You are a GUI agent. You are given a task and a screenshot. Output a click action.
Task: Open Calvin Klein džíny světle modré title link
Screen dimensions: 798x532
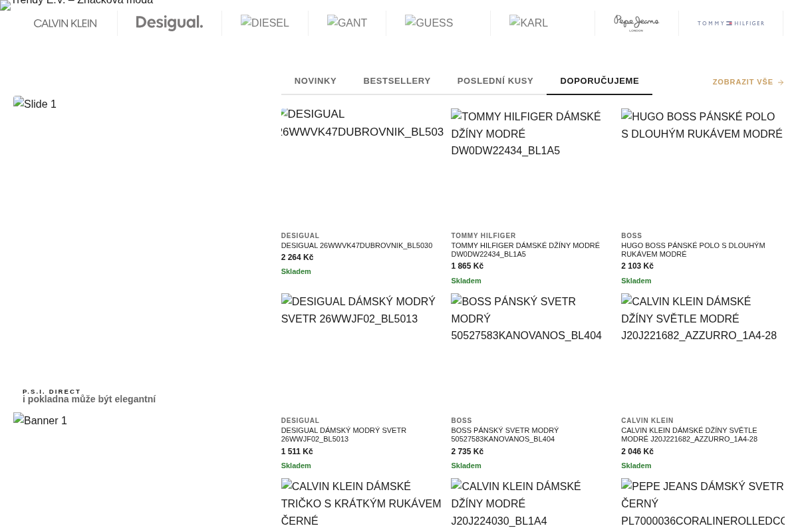click(689, 434)
